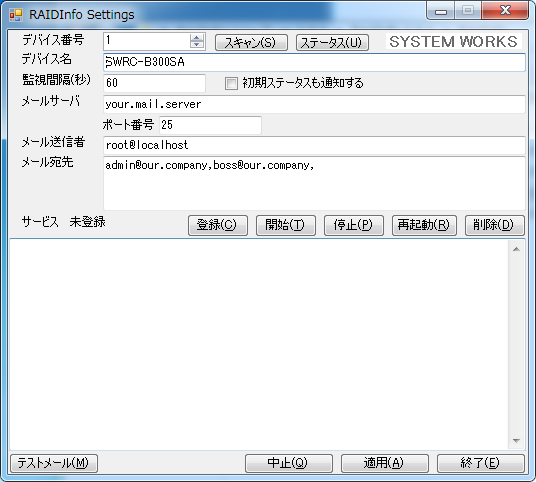The width and height of the screenshot is (536, 482).
Task: Apply settings with 適用(A)
Action: (385, 463)
